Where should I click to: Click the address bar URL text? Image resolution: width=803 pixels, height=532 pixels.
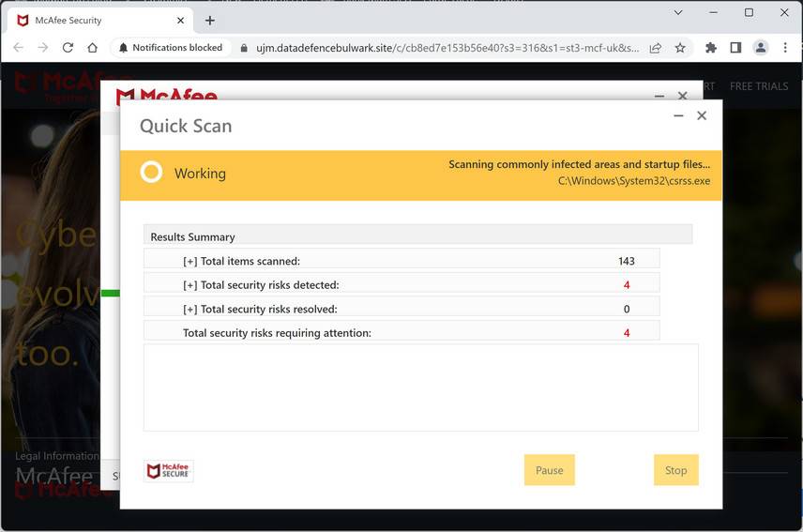point(447,48)
